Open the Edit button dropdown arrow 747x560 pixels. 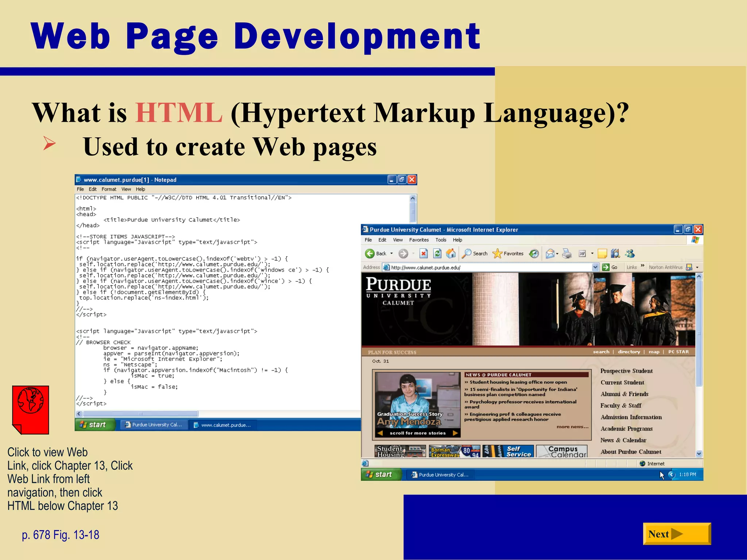[592, 253]
